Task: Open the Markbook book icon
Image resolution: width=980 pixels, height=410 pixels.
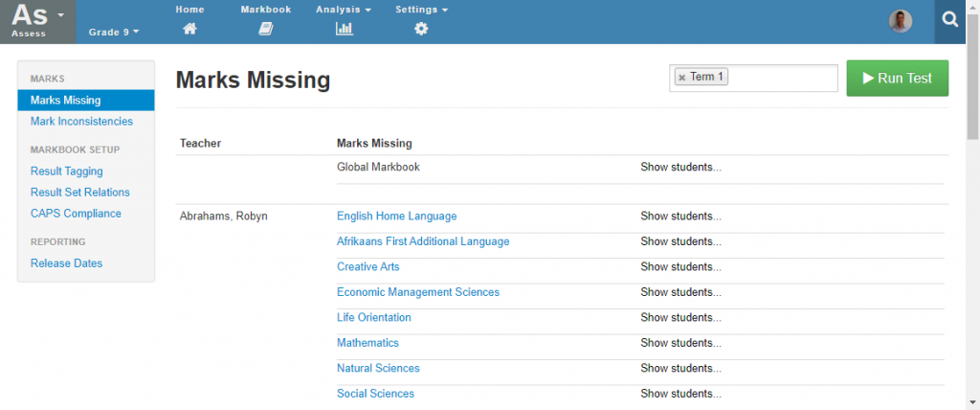Action: coord(266,29)
